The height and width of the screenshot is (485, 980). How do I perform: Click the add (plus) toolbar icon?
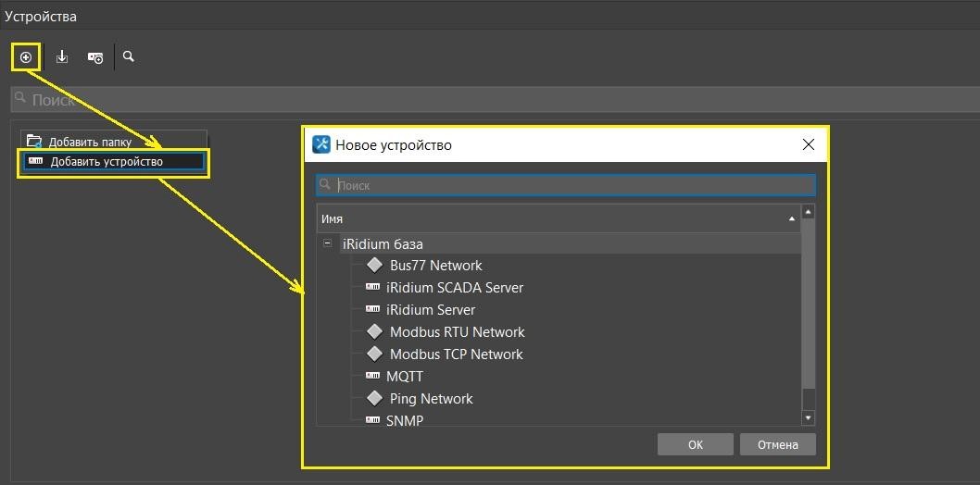[26, 57]
